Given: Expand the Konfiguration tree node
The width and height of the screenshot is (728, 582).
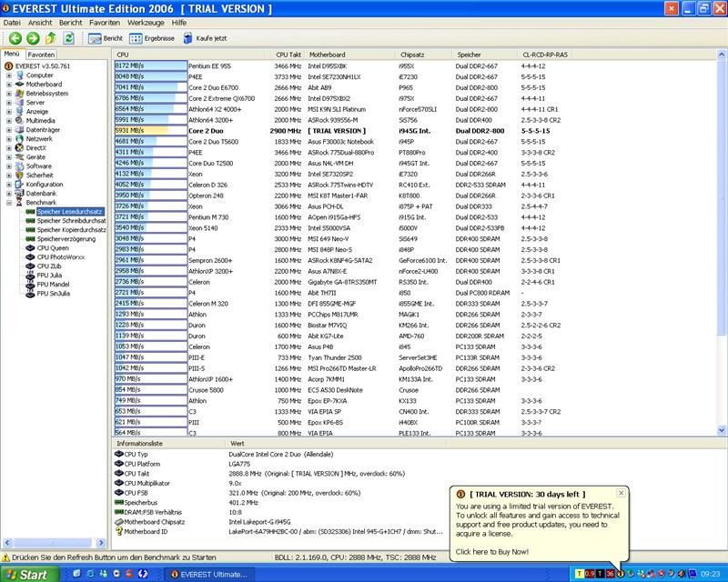Looking at the screenshot, I should [x=9, y=185].
